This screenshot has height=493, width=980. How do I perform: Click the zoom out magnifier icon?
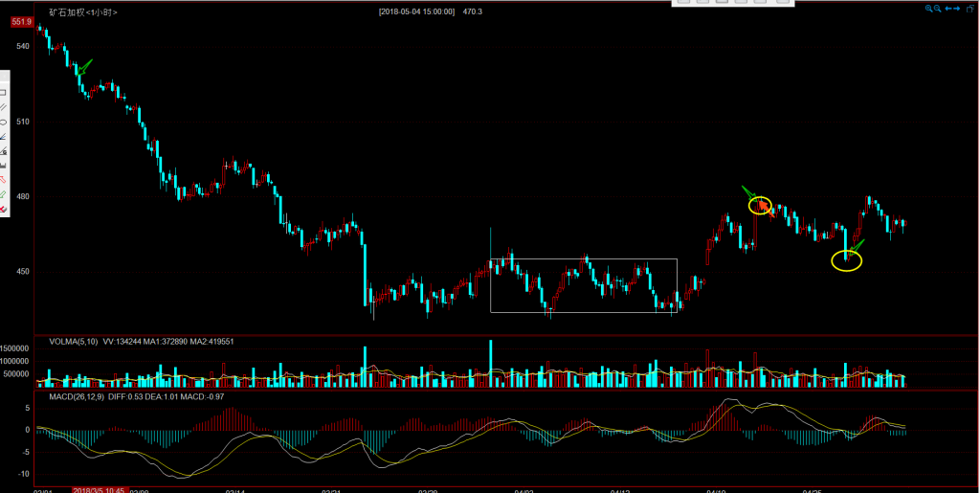click(x=938, y=9)
